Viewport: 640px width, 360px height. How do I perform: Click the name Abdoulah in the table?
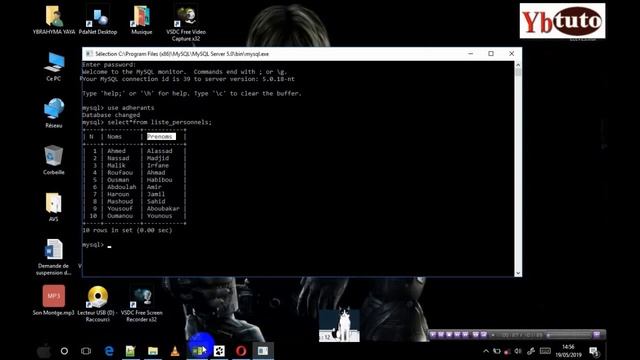tap(122, 187)
